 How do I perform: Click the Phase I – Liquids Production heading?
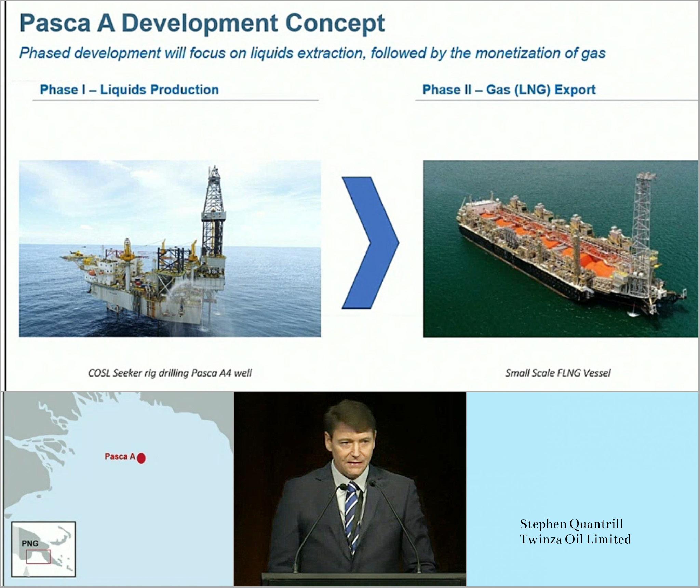coord(129,90)
